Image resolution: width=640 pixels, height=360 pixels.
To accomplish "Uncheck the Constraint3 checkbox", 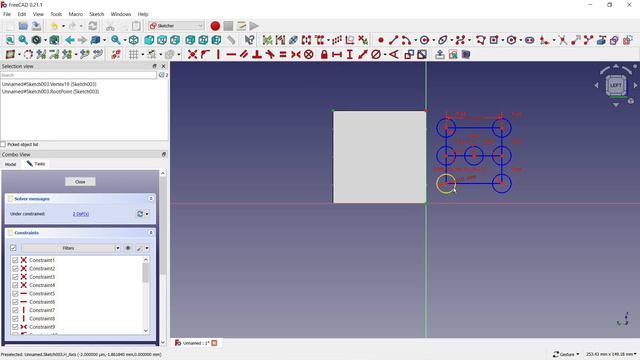I will pos(15,277).
